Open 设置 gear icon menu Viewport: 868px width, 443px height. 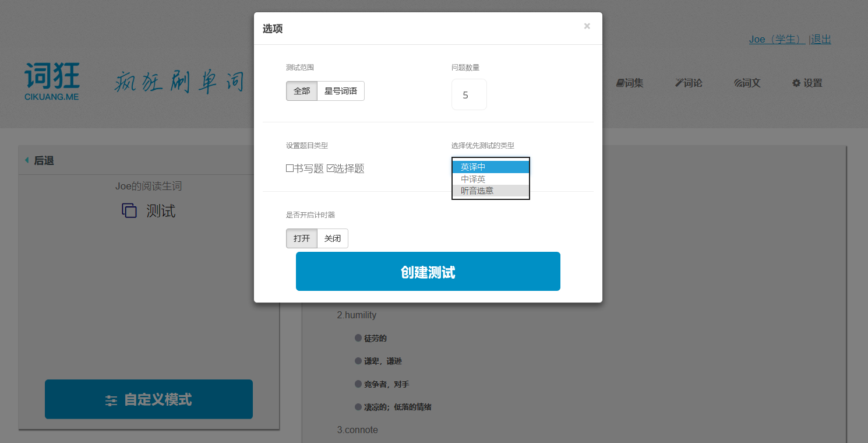tap(807, 83)
